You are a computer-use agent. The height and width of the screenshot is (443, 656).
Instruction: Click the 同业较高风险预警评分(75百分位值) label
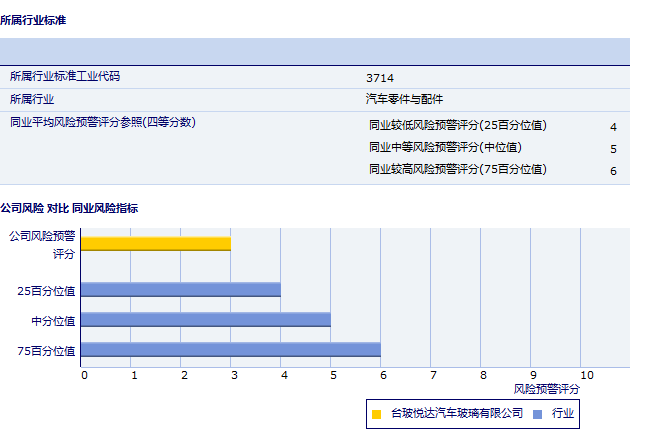(458, 170)
